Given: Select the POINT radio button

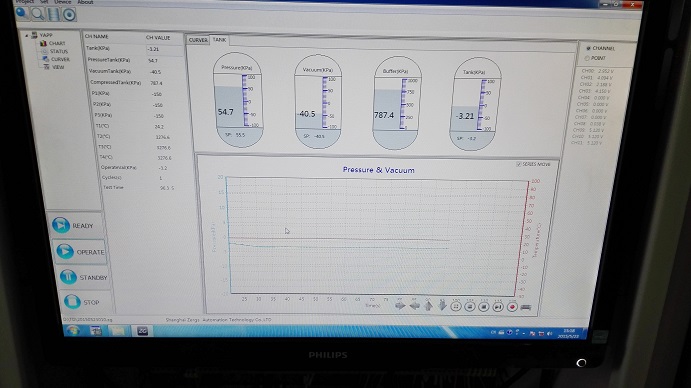Looking at the screenshot, I should coord(587,58).
